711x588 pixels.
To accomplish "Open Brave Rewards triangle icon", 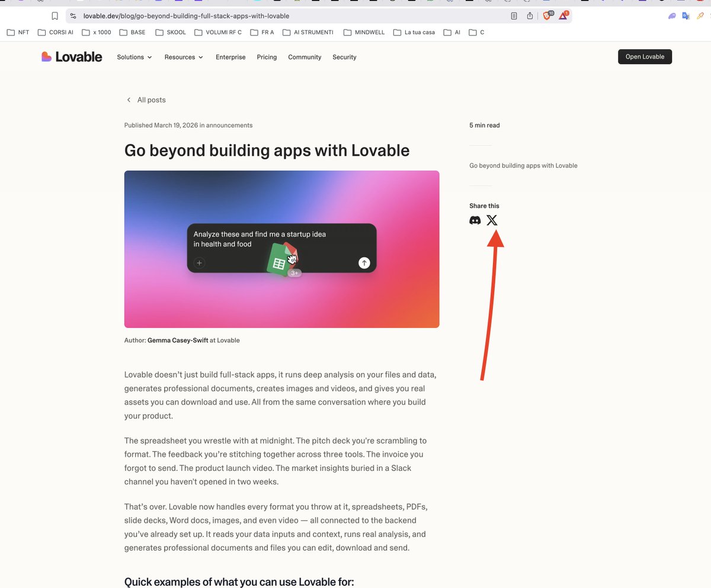I will [563, 16].
